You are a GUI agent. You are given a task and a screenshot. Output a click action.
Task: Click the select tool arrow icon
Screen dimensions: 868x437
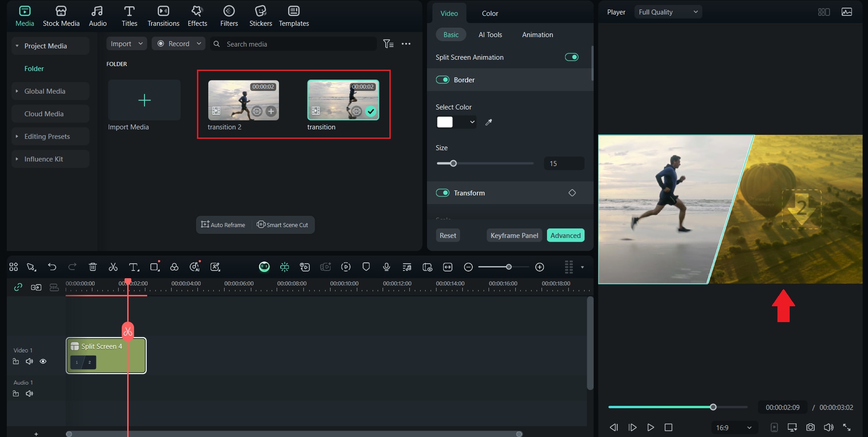31,267
